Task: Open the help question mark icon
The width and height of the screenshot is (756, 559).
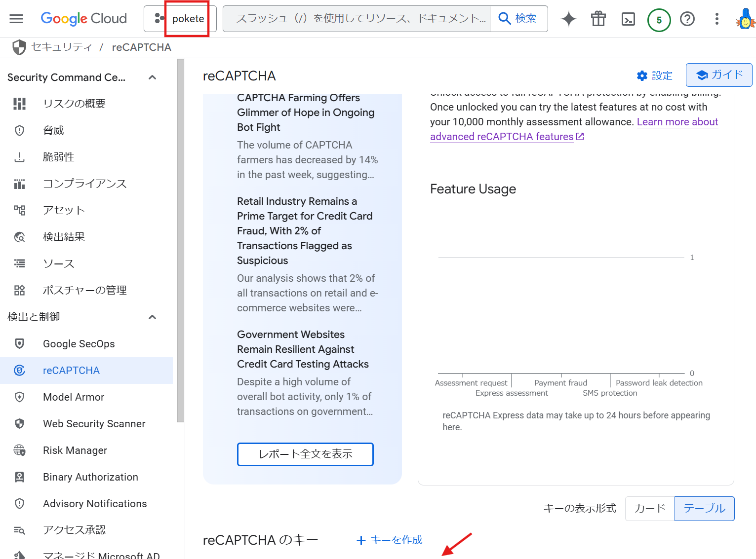Action: [687, 19]
